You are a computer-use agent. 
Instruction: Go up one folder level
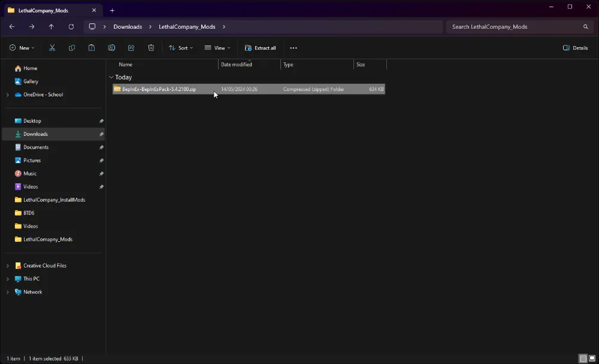[x=52, y=26]
